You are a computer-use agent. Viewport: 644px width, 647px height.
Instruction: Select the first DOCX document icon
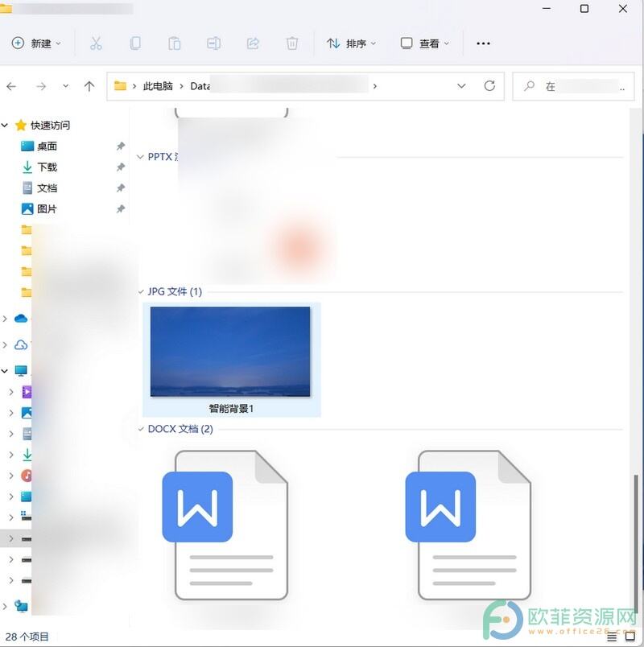225,525
